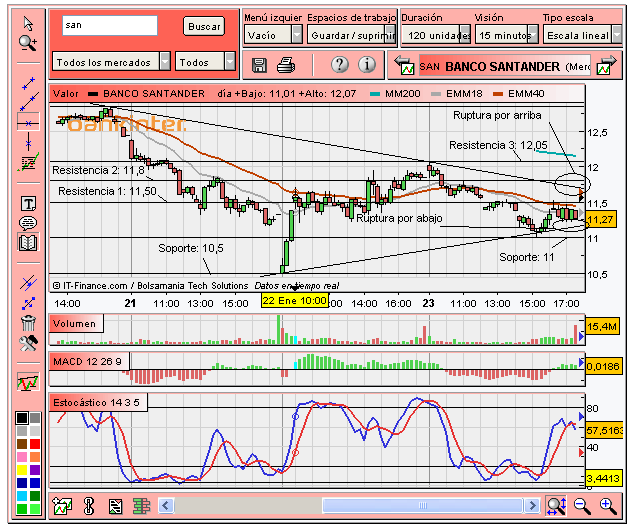
Task: Click the MM200 legend entry
Action: tap(395, 94)
